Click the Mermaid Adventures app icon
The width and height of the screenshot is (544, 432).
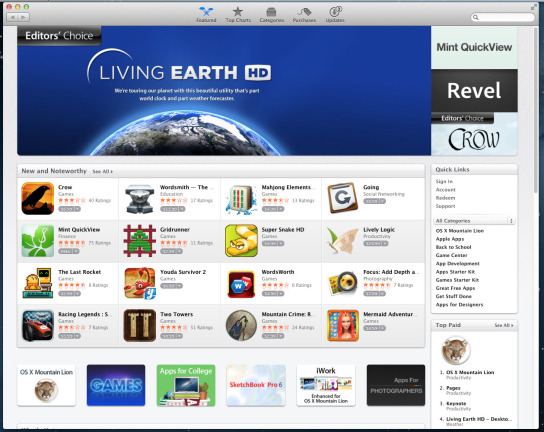pos(342,325)
